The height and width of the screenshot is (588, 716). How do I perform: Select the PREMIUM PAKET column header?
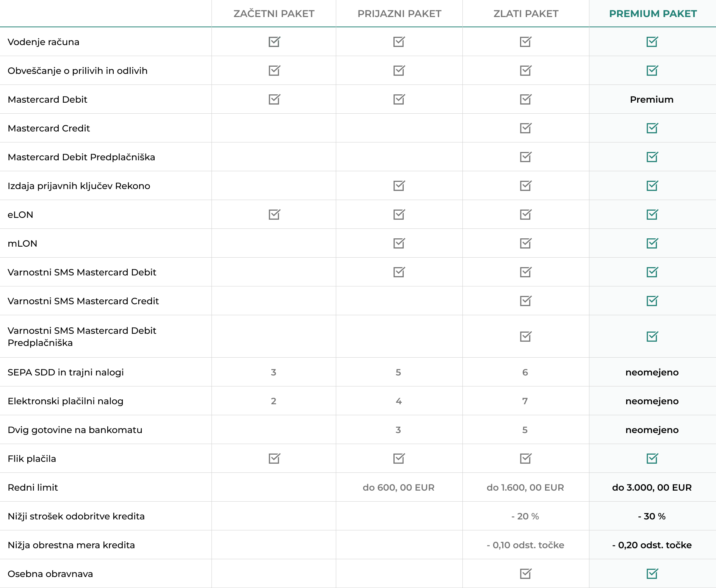coord(653,14)
